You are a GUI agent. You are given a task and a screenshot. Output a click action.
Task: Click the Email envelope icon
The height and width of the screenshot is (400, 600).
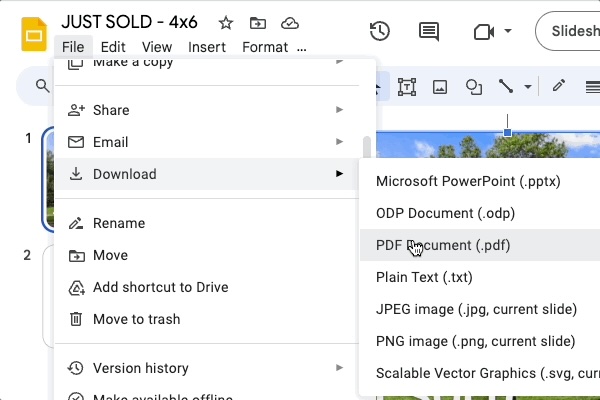click(76, 142)
